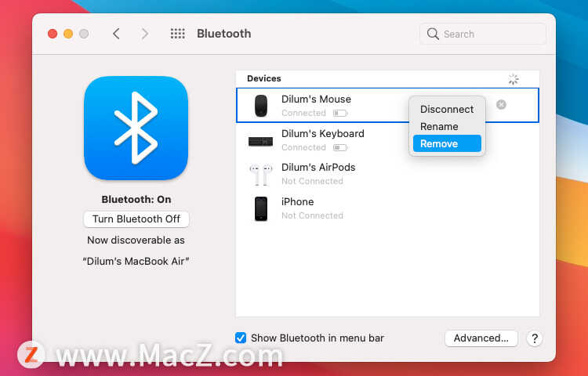Viewport: 588px width, 376px height.
Task: Click "Dilum's MacBook Air" discoverable name
Action: click(136, 262)
